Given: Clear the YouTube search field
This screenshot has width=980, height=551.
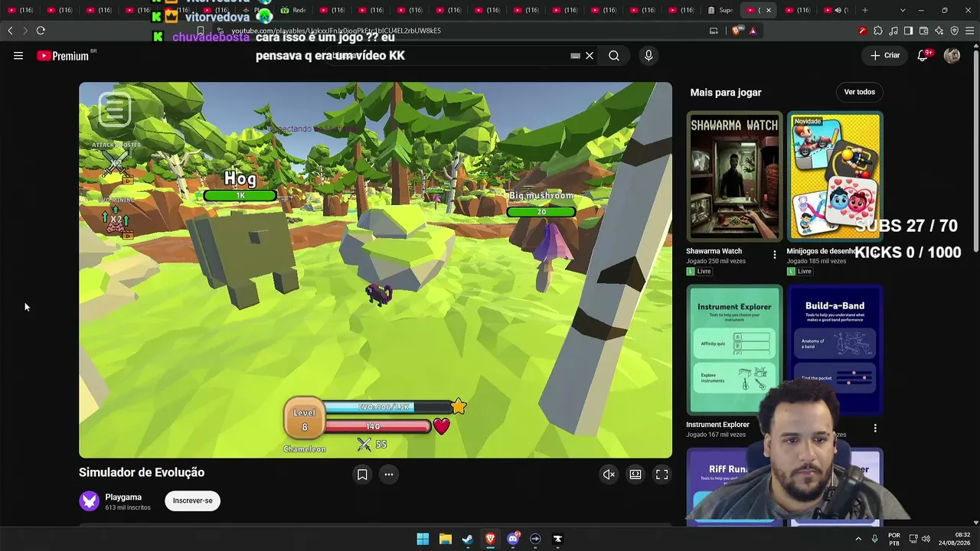Looking at the screenshot, I should click(590, 55).
